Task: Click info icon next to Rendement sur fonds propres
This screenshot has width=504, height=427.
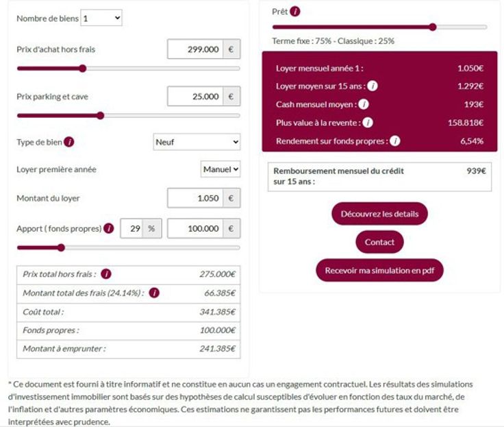Action: 394,141
